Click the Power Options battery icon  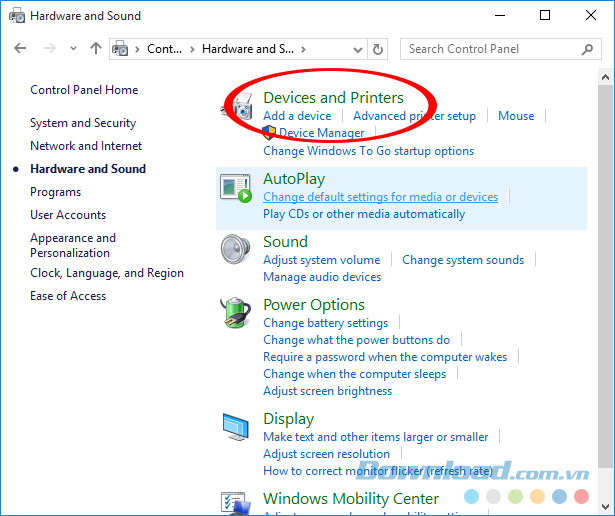[235, 312]
